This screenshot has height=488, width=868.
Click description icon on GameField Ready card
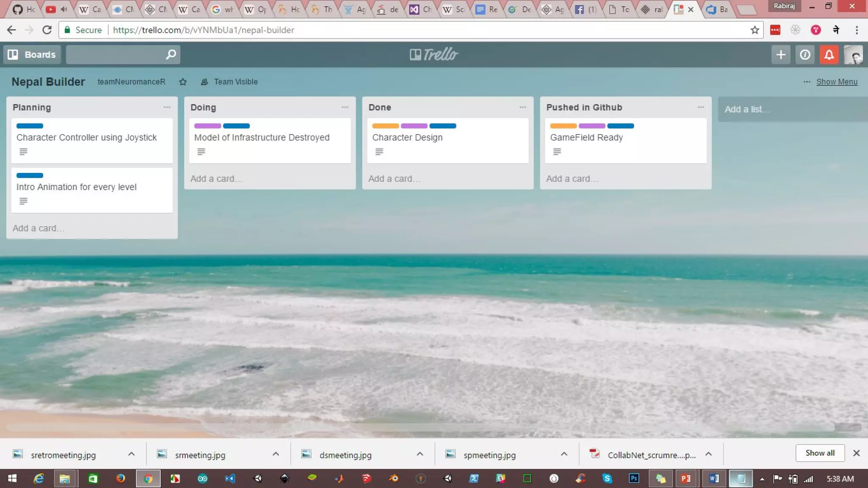557,152
